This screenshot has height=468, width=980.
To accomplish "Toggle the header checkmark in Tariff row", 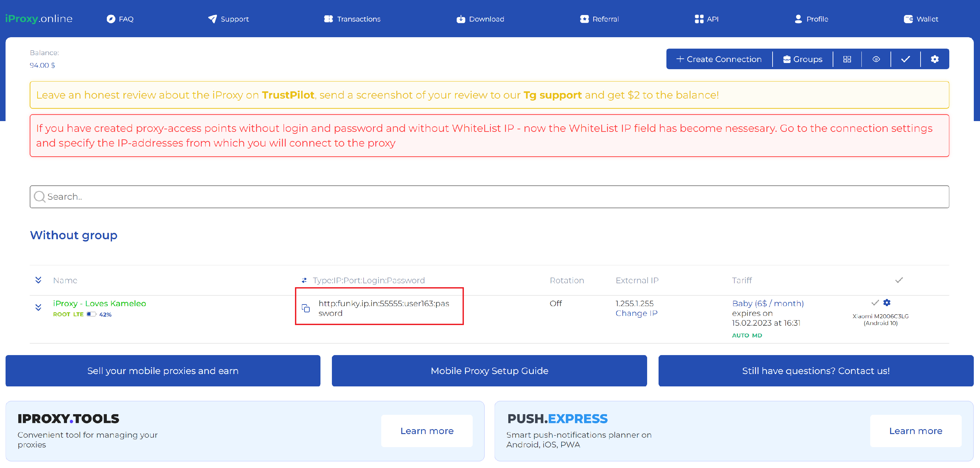I will (x=899, y=281).
